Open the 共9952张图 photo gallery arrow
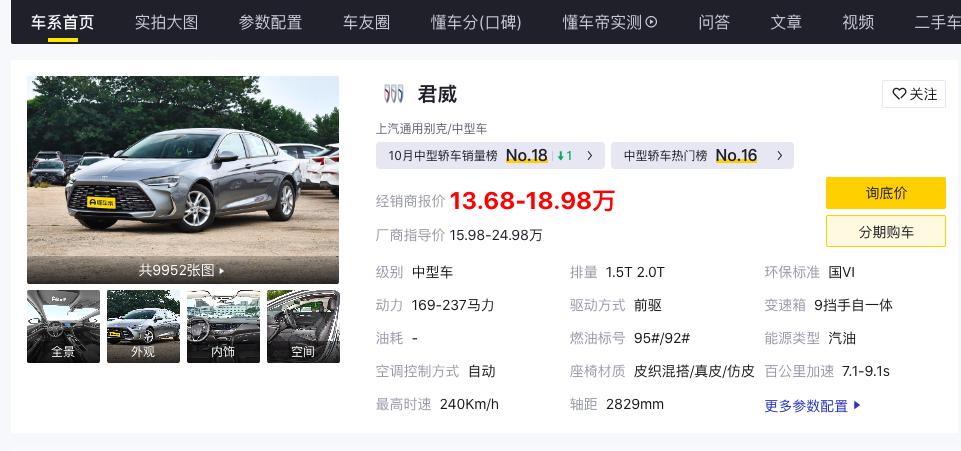 click(222, 270)
